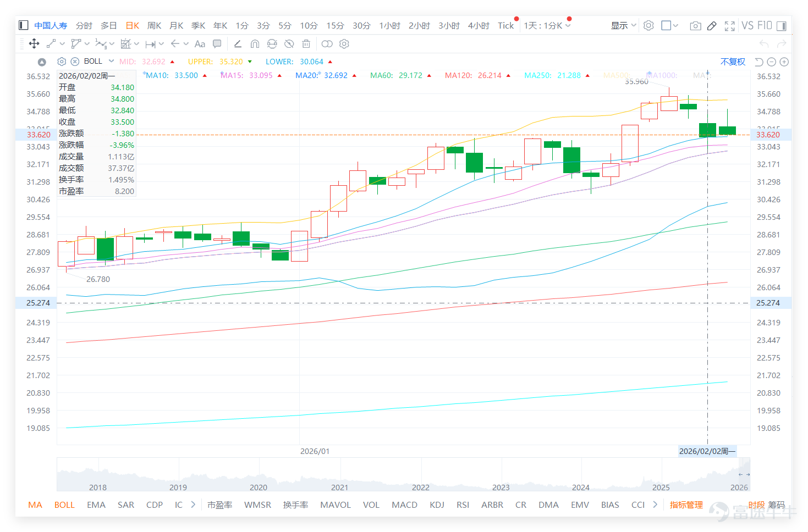
Task: Open drawing toolbar settings hexagon icon
Action: coord(344,44)
